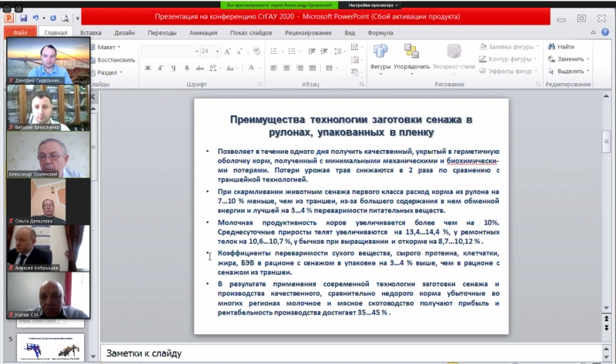Screen dimensions: 616x364
Task: Decrease the list indent level
Action: tap(312, 52)
